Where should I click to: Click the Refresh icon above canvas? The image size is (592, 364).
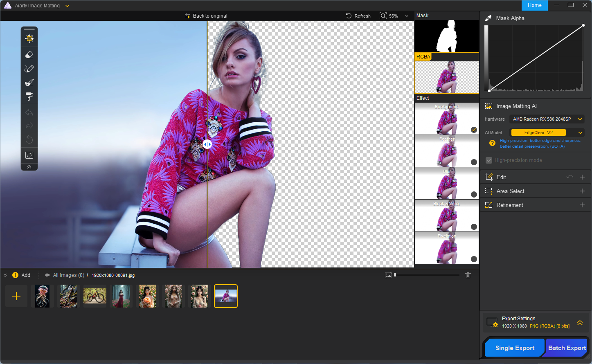click(349, 16)
